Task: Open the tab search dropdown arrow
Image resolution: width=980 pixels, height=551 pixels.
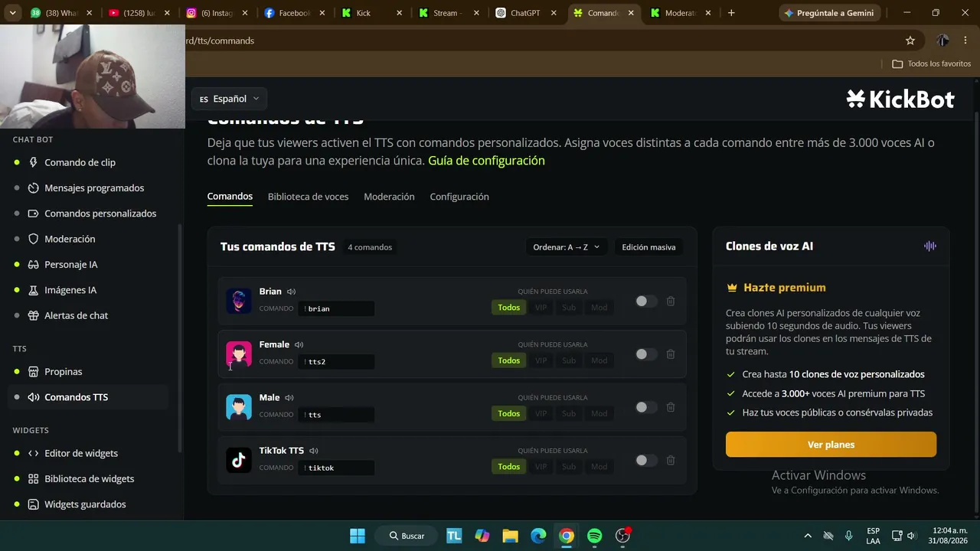Action: 12,13
